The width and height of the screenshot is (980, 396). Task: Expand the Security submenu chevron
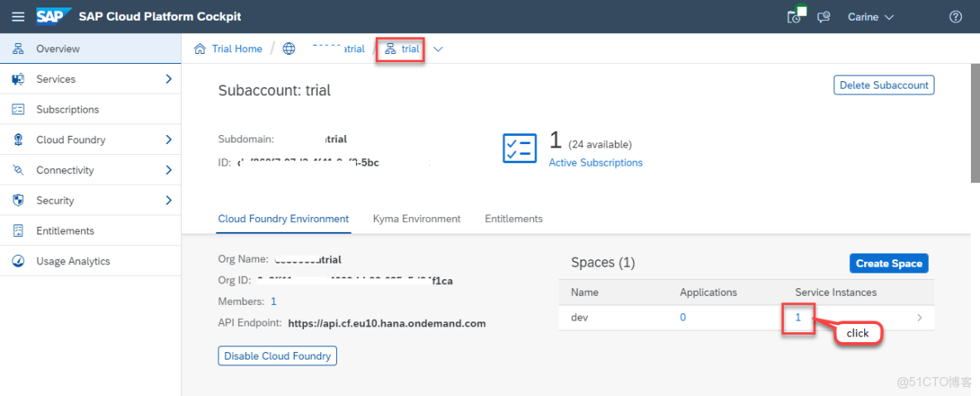[168, 200]
